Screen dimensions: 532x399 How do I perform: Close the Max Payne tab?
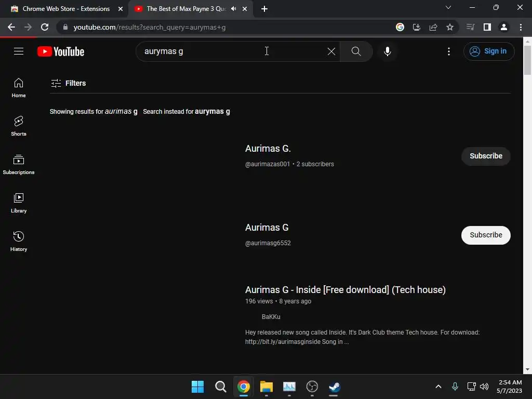coord(245,9)
